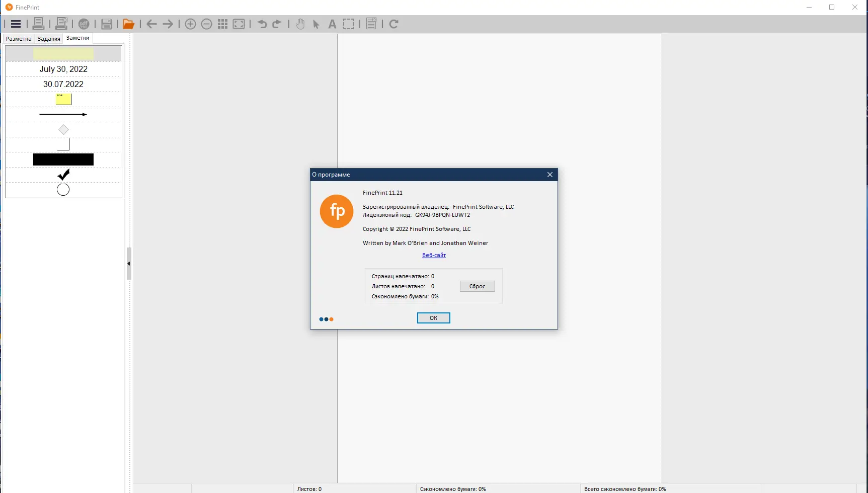Select the gray diamond shape note
868x493 pixels.
point(63,129)
